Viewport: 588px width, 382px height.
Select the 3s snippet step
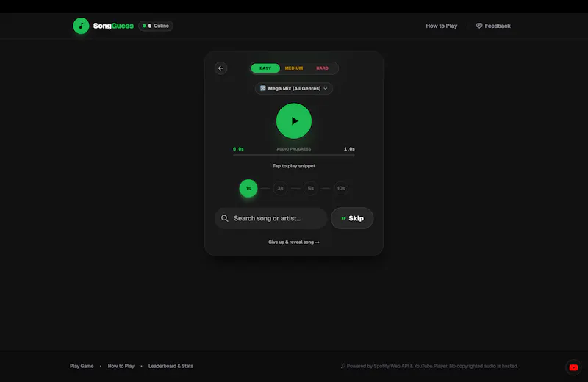click(x=280, y=188)
